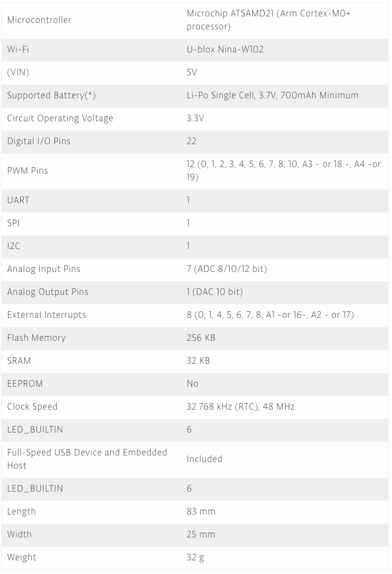Click the I2C row label
The height and width of the screenshot is (574, 392).
[14, 246]
